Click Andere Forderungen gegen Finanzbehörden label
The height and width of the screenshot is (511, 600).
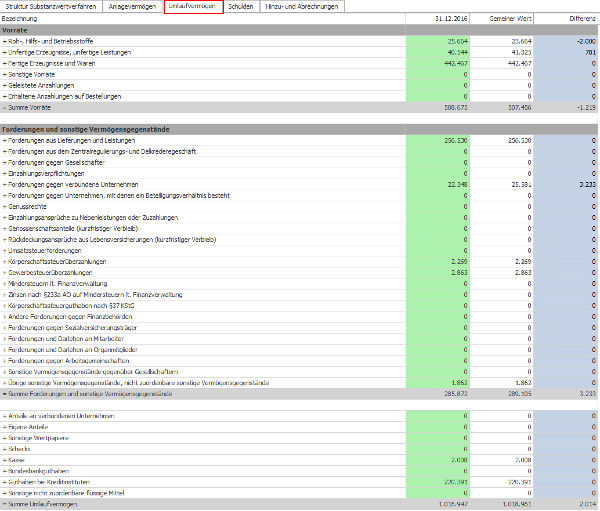[70, 317]
